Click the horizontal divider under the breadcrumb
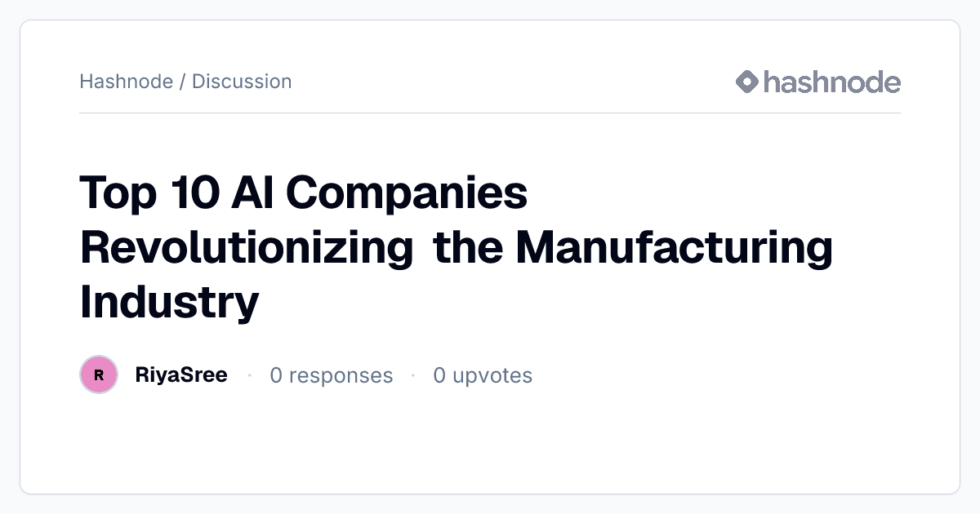This screenshot has width=980, height=514. tap(490, 113)
